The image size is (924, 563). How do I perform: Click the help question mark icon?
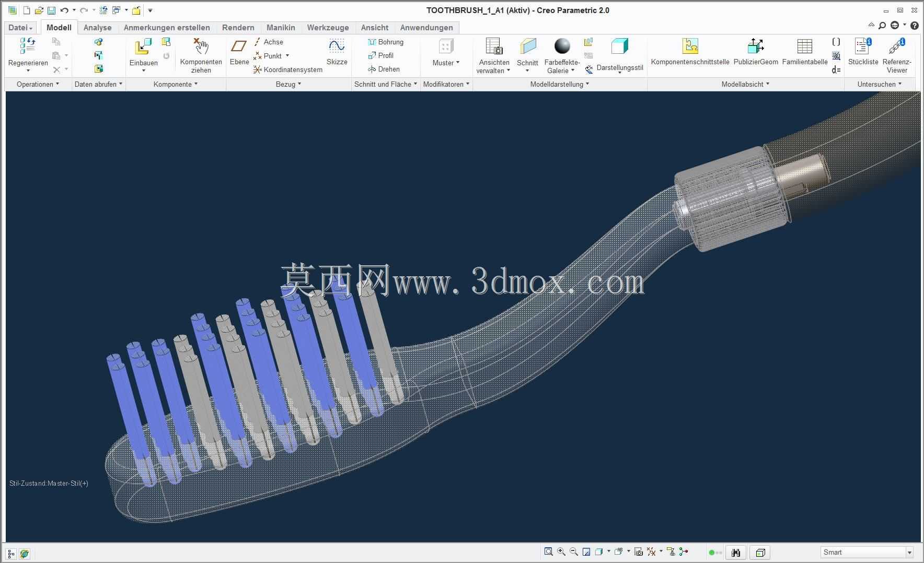click(x=915, y=25)
